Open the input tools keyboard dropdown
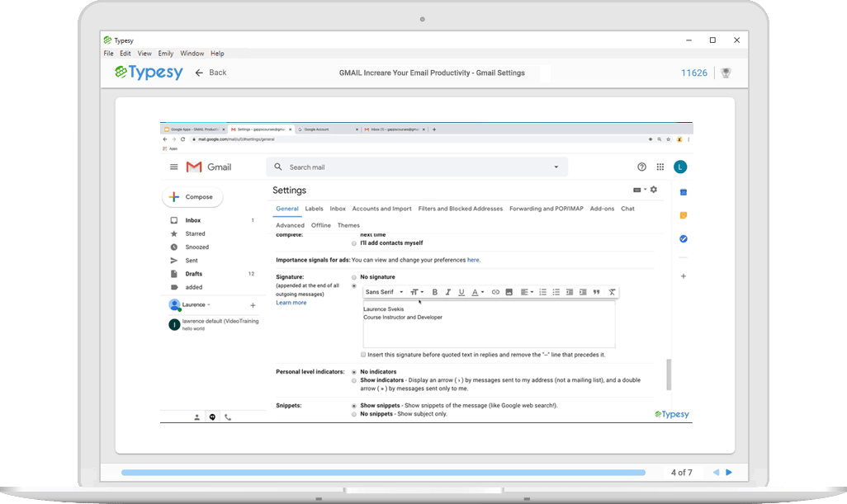The image size is (847, 504). point(640,190)
